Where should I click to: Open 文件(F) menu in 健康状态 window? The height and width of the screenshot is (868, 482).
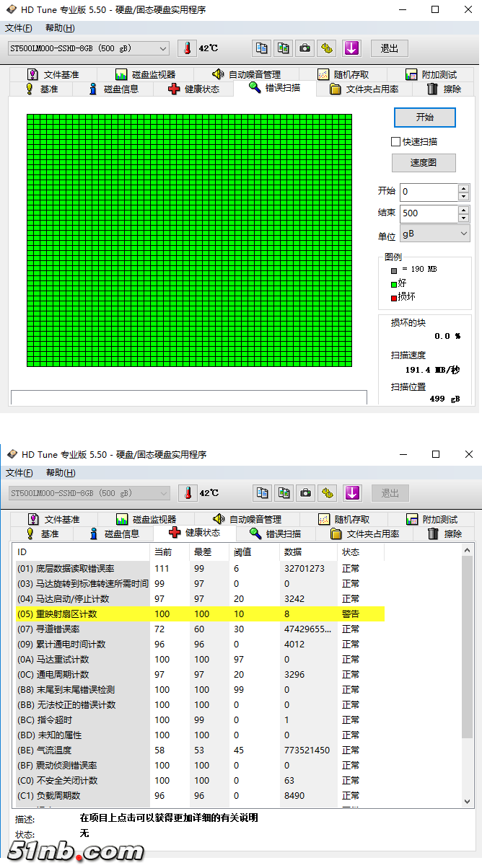pyautogui.click(x=19, y=473)
